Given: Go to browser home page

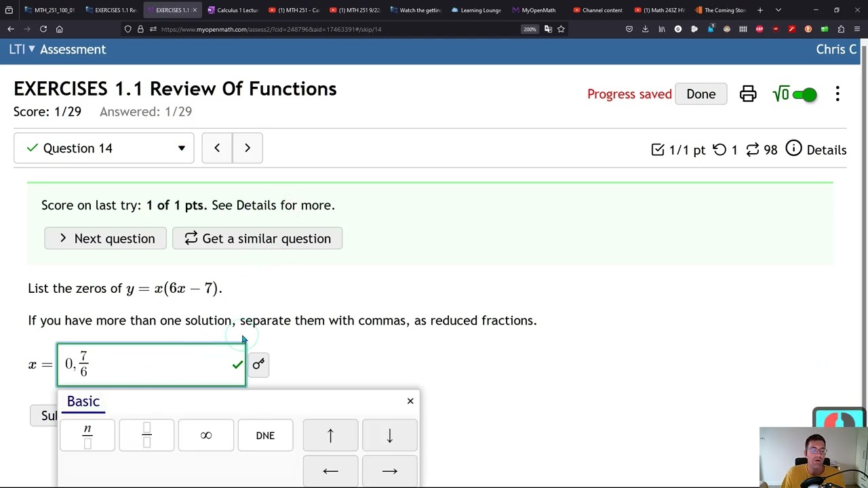Looking at the screenshot, I should (x=60, y=29).
